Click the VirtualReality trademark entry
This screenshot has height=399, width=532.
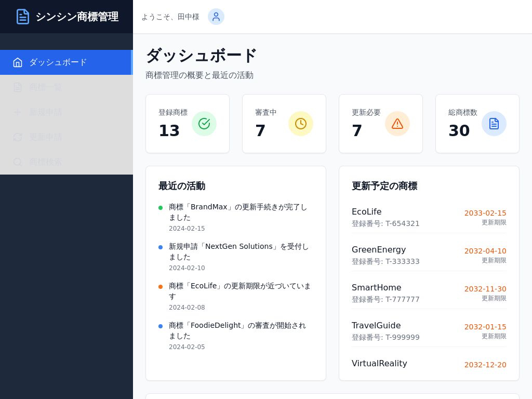[x=379, y=364]
